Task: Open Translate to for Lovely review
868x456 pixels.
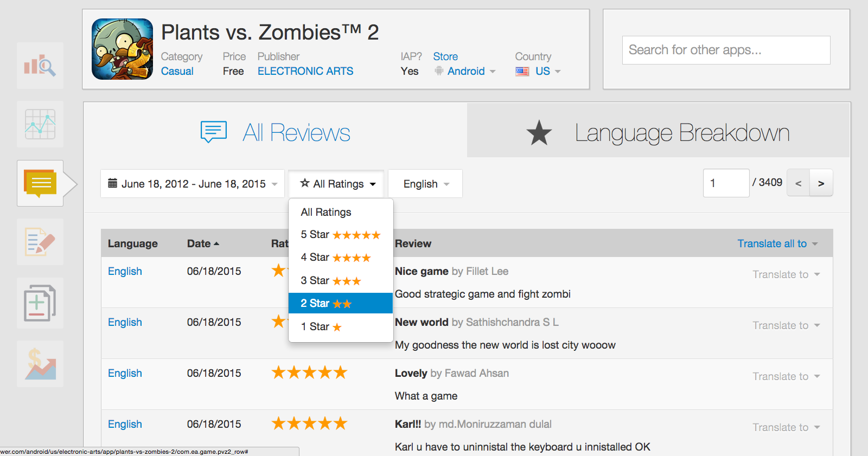Action: click(x=786, y=376)
